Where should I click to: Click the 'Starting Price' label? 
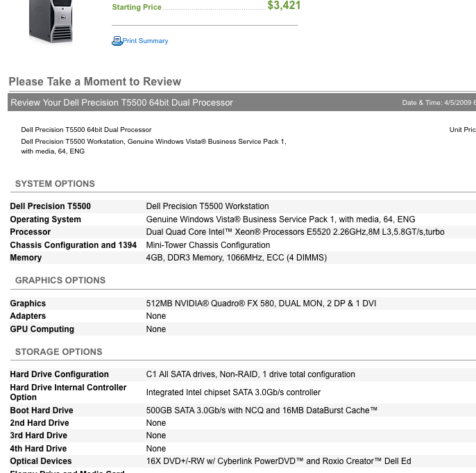pyautogui.click(x=137, y=7)
